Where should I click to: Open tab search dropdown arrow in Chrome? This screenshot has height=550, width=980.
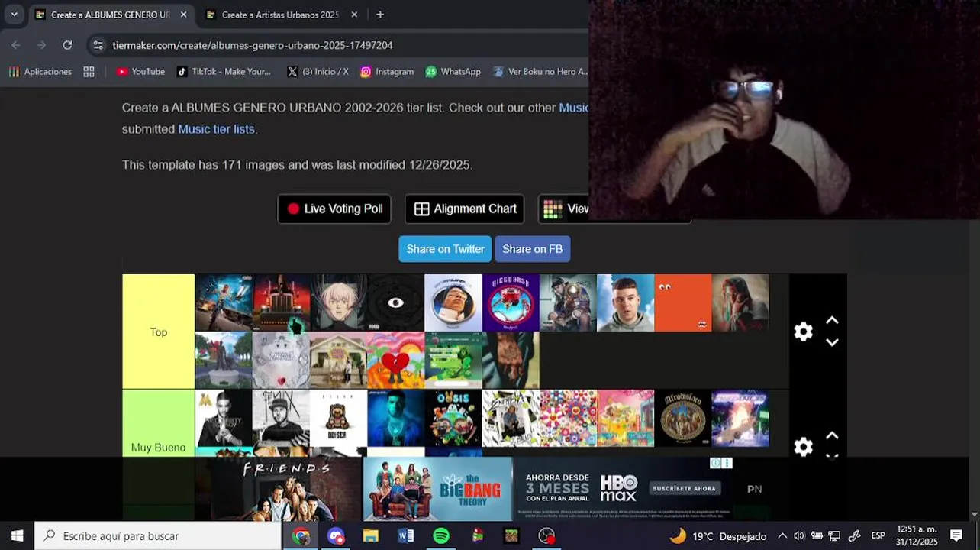(14, 15)
